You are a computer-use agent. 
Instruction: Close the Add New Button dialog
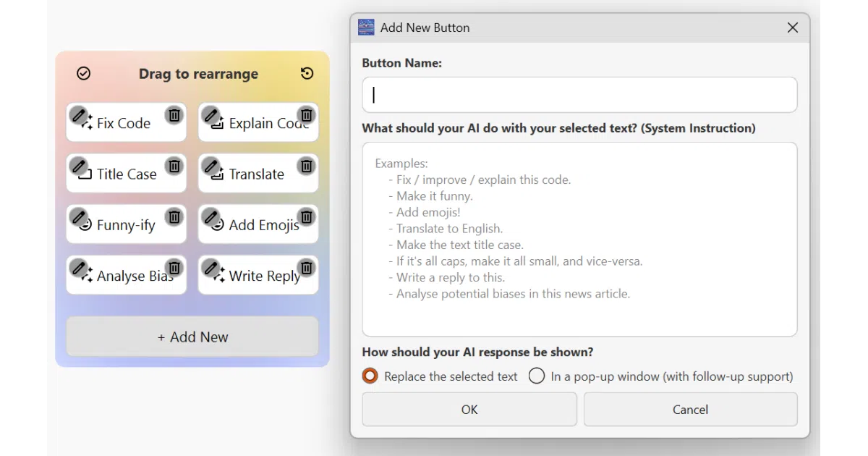[793, 28]
